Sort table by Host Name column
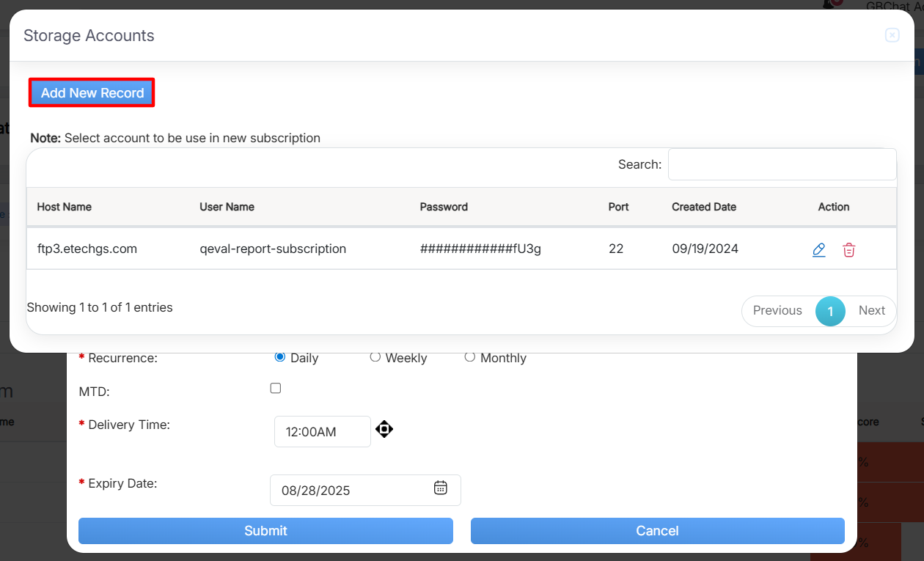Viewport: 924px width, 561px height. pos(65,207)
